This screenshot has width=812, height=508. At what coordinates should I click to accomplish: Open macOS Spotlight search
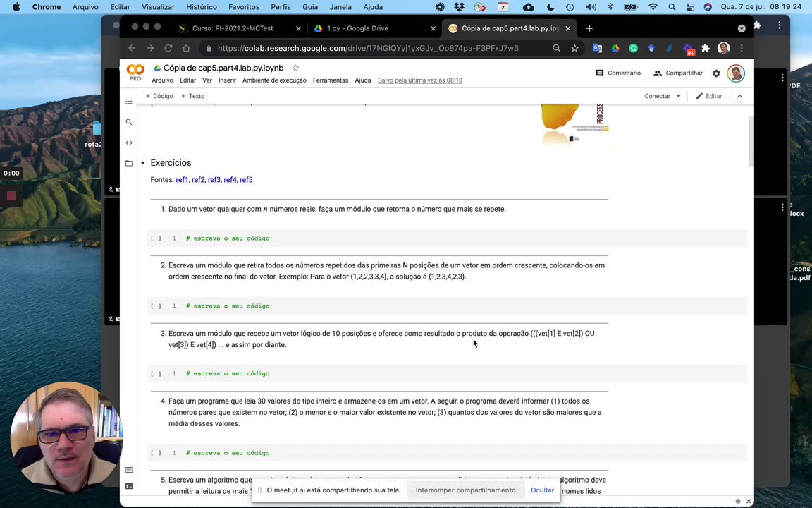672,7
